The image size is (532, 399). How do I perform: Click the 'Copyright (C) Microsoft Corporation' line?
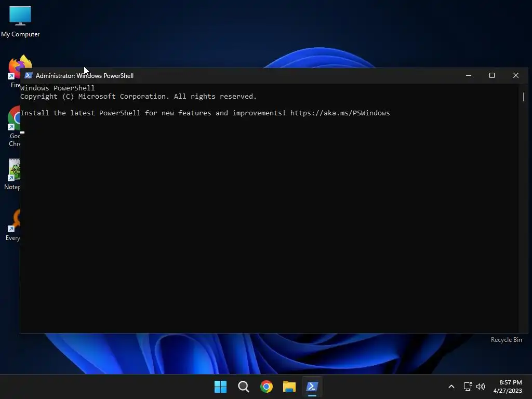point(138,96)
